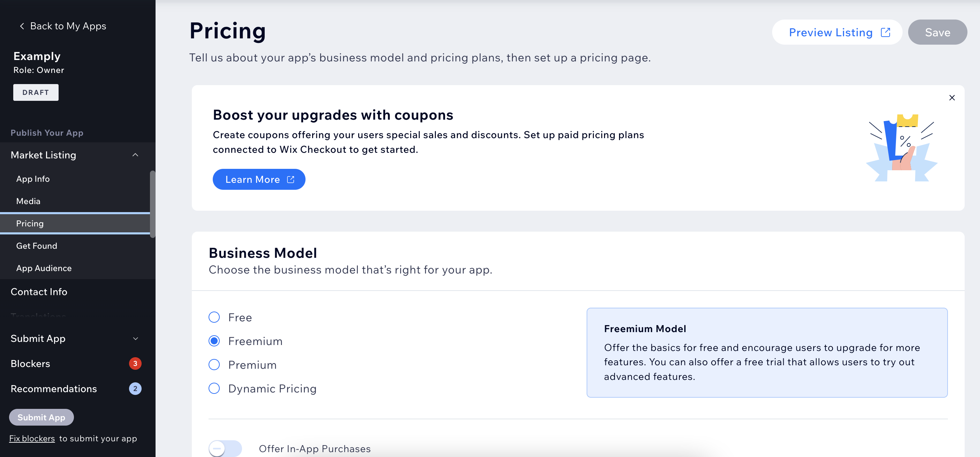Image resolution: width=980 pixels, height=457 pixels.
Task: Select the Dynamic Pricing radio button
Action: pyautogui.click(x=214, y=388)
